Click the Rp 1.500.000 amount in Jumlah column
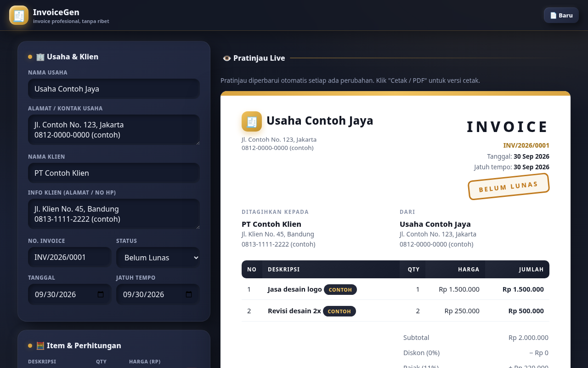588x368 pixels. [x=523, y=289]
